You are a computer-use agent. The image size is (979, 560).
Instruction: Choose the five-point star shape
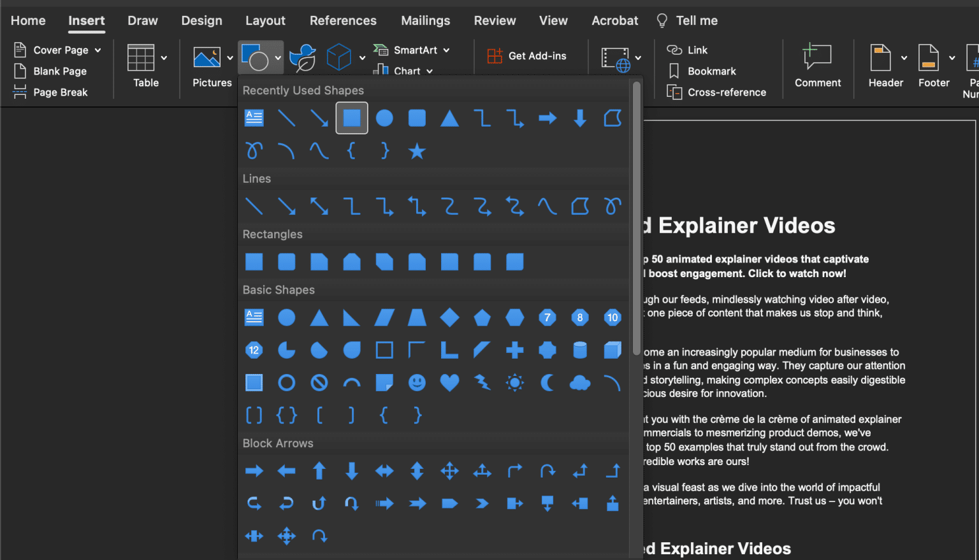click(417, 151)
